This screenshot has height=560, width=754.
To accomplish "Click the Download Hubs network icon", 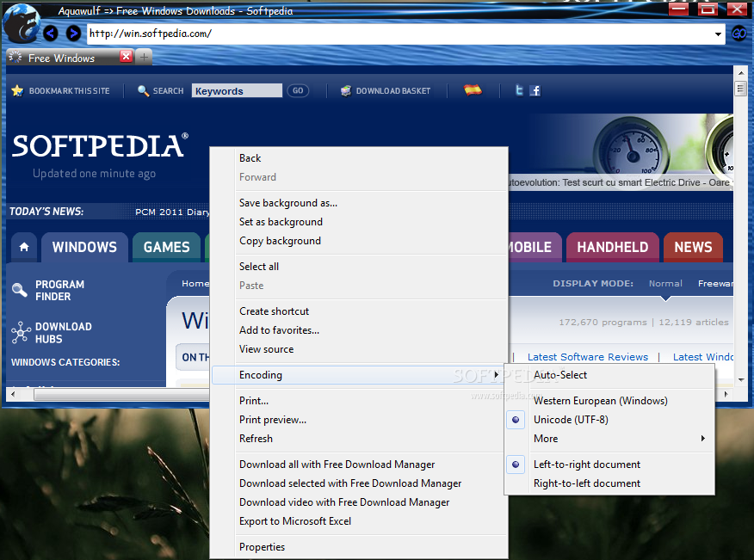I will (x=21, y=332).
